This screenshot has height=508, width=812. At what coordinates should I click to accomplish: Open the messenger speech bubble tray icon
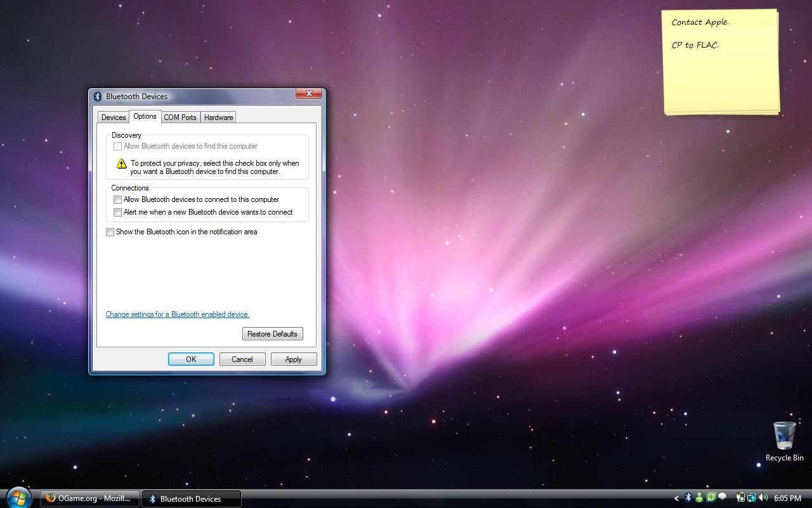[722, 499]
